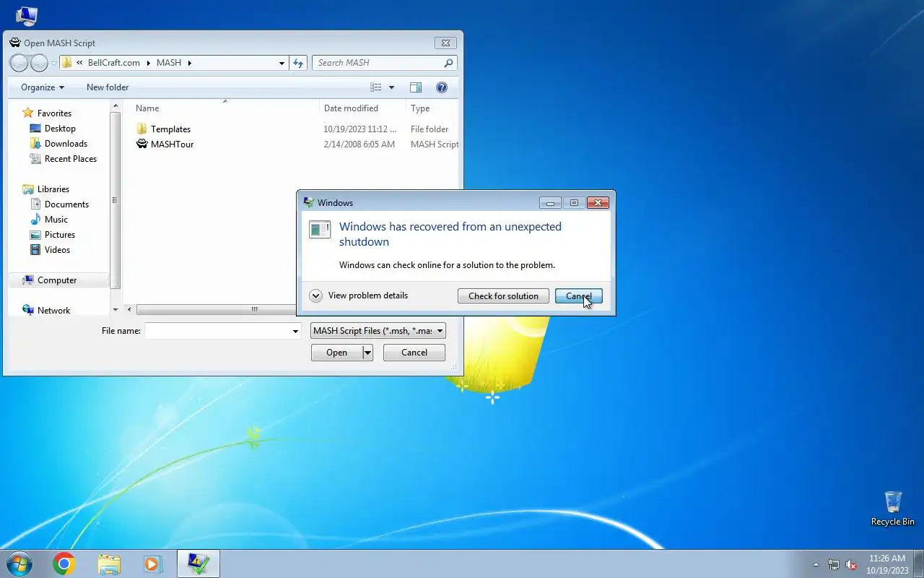Viewport: 924px width, 578px height.
Task: Click the Back navigation arrow in Open dialog
Action: coord(19,63)
